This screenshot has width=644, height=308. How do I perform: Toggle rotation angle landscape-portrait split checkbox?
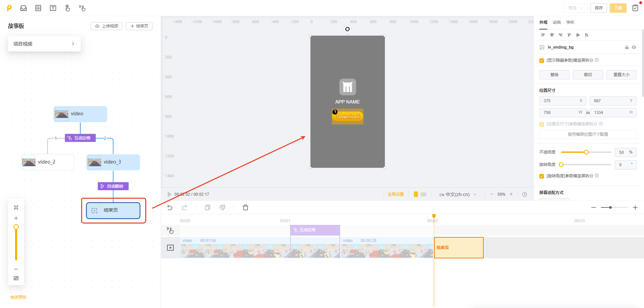click(542, 176)
